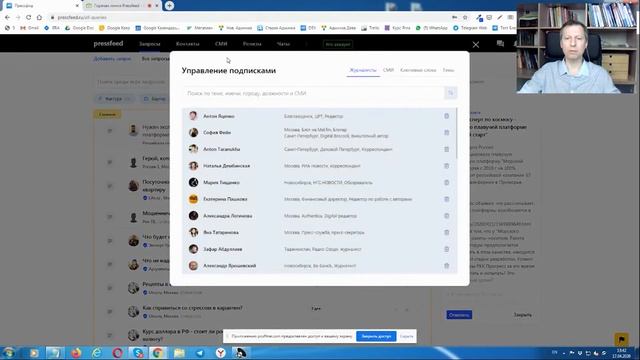
Task: Open Telegram Web bookmark
Action: [469, 28]
